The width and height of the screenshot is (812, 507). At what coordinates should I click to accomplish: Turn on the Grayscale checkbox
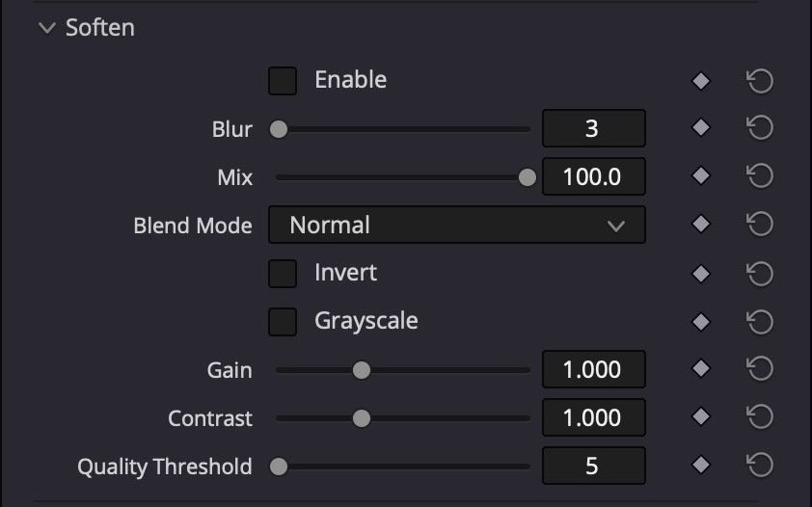click(283, 322)
